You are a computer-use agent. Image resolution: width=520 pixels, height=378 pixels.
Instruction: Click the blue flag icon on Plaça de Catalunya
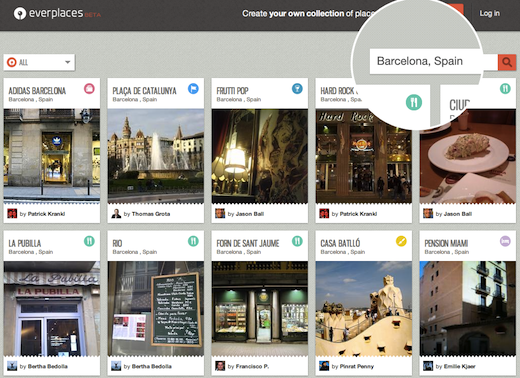tap(193, 89)
